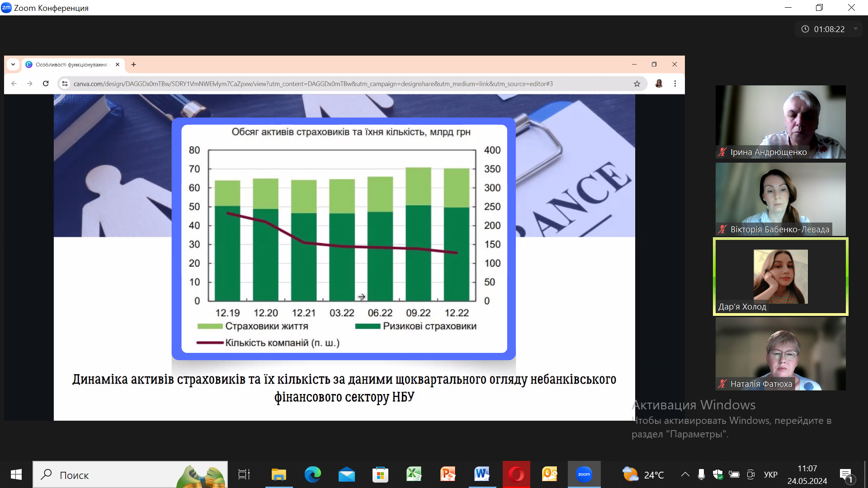The height and width of the screenshot is (488, 868).
Task: Expand the browser tab search dropdown
Action: point(13,65)
